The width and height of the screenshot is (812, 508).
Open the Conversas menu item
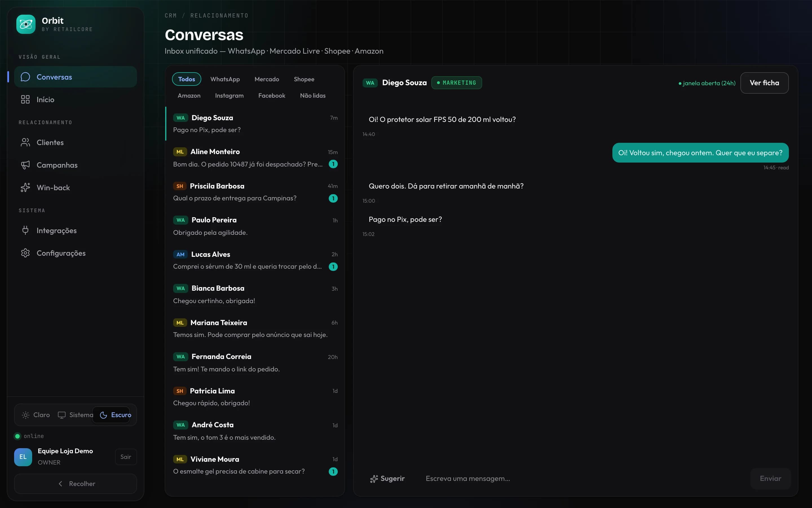pos(76,77)
